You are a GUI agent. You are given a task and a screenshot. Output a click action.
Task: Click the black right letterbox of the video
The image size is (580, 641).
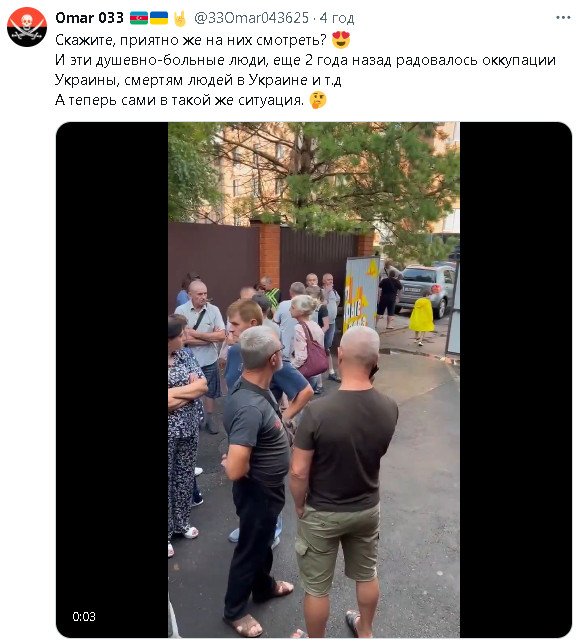tap(515, 380)
